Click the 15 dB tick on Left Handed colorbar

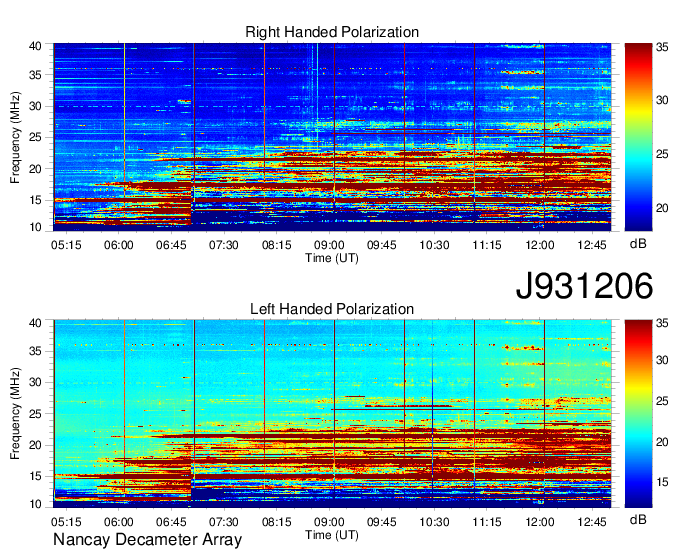(662, 482)
